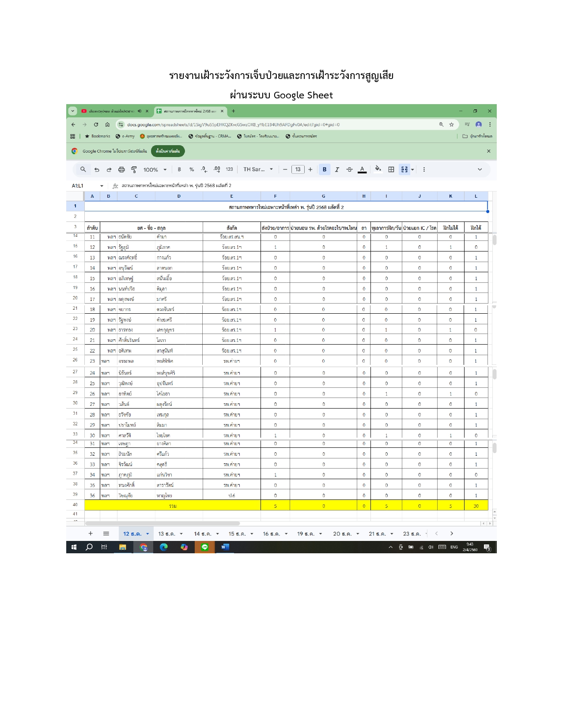Viewport: 563px width, 728px height.
Task: Apply strikethrough formatting
Action: [349, 169]
